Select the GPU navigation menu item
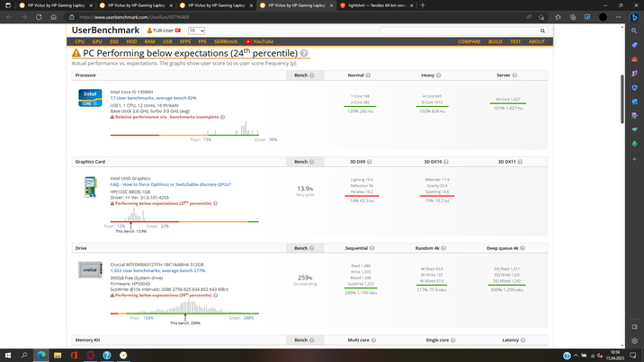The image size is (644, 362). (97, 41)
